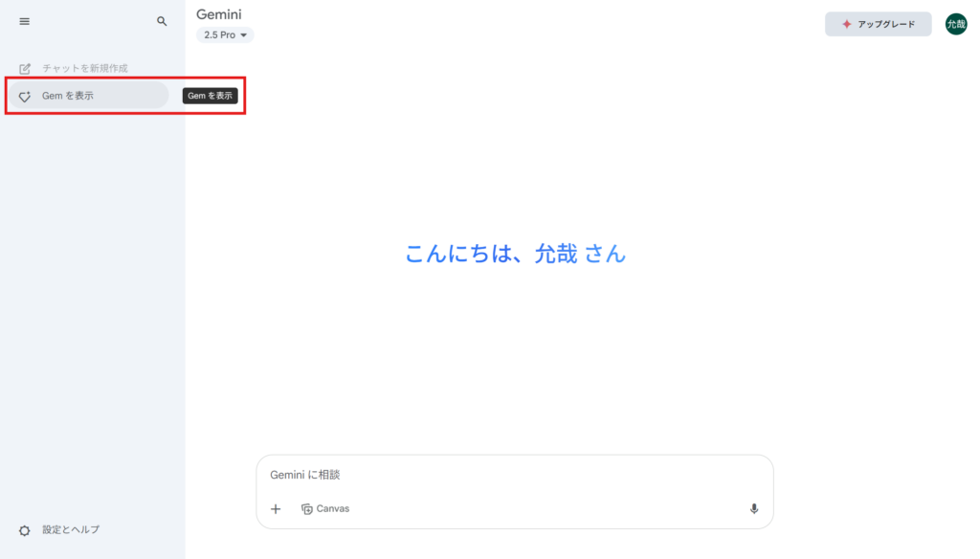Click the plus attachment icon
Viewport: 980px width, 559px height.
(x=276, y=509)
